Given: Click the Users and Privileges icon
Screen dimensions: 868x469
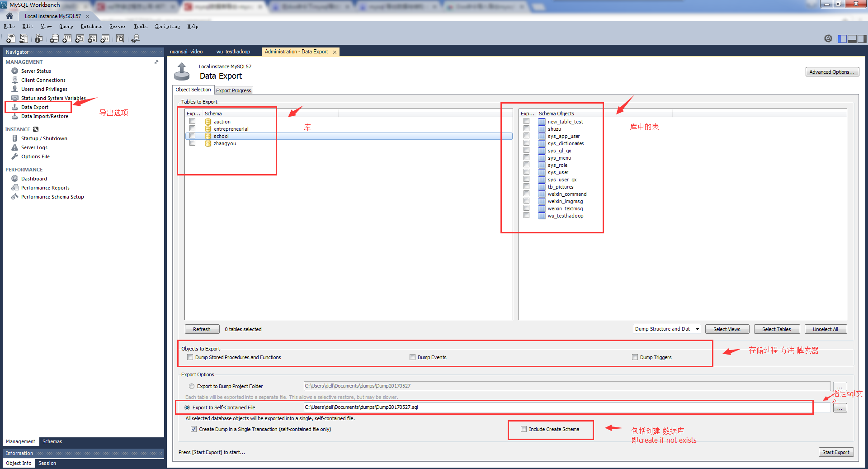Looking at the screenshot, I should (15, 89).
